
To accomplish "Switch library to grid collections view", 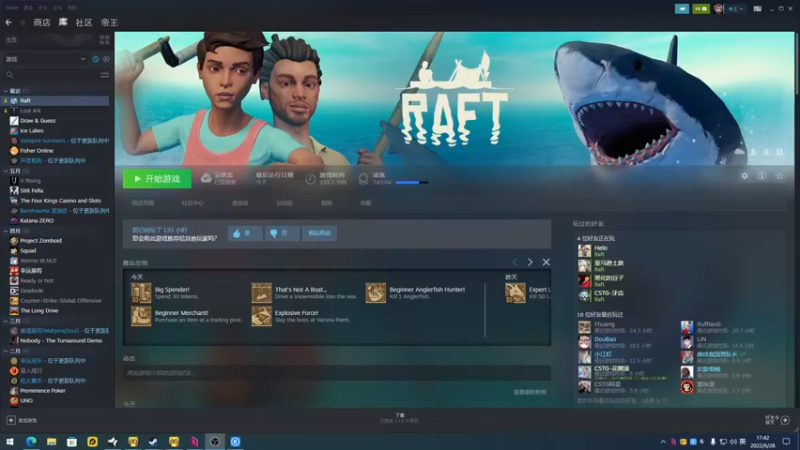I will [x=105, y=40].
